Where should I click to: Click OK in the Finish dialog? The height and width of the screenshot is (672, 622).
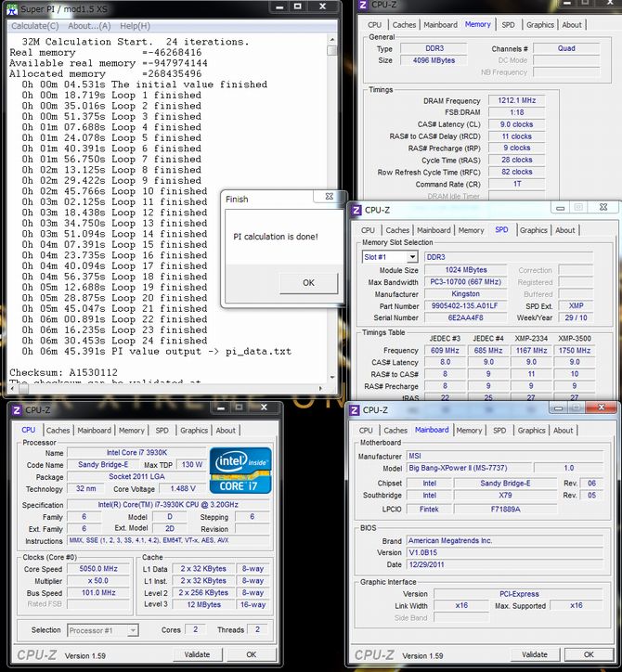click(308, 283)
